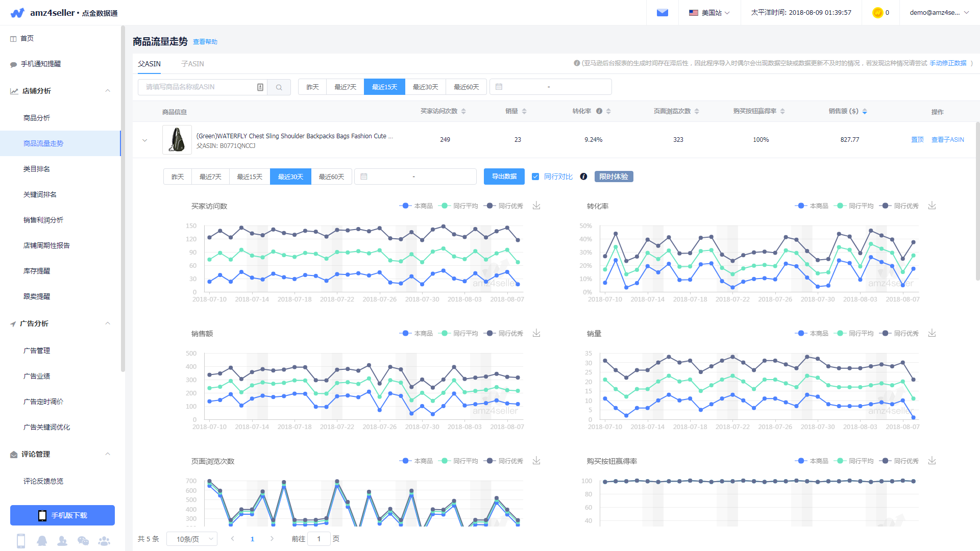Image resolution: width=980 pixels, height=551 pixels.
Task: Uncheck the 同行对比 checkbox
Action: [x=535, y=177]
